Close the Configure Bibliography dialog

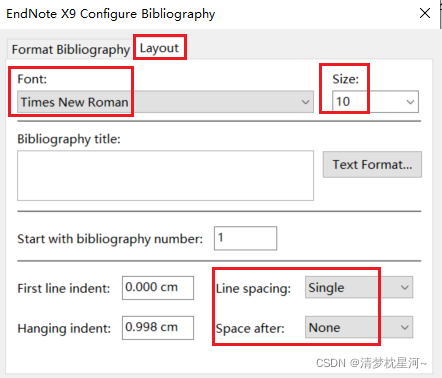pyautogui.click(x=425, y=13)
